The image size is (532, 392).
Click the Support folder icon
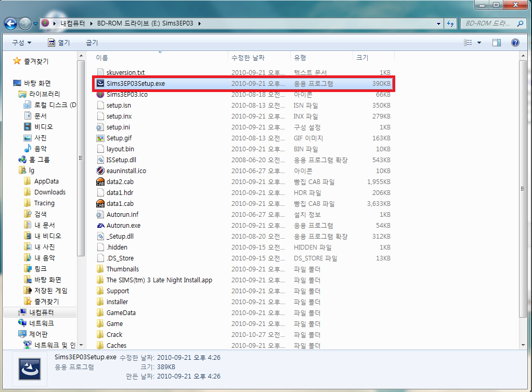[x=100, y=291]
